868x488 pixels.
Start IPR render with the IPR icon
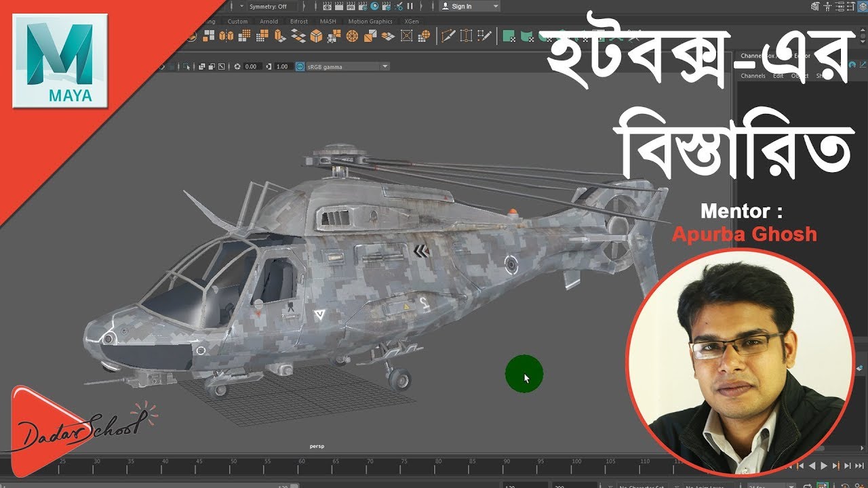coord(351,6)
